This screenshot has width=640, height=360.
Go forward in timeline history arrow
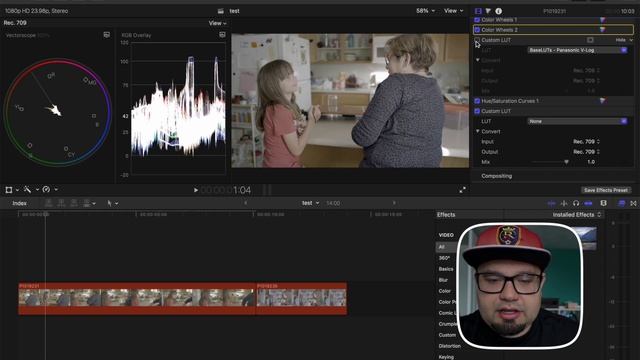point(394,203)
